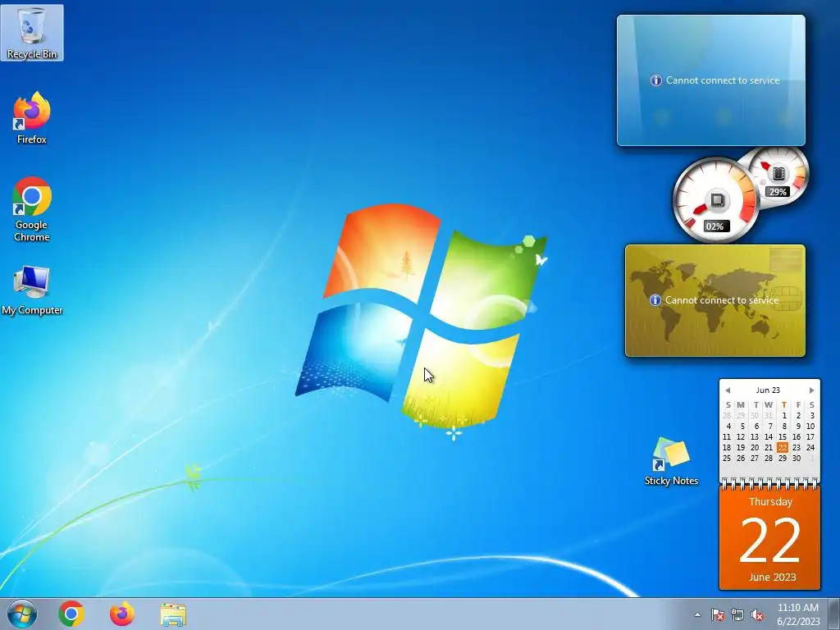Open the taskbar clock showing 11:10 AM

tap(798, 614)
